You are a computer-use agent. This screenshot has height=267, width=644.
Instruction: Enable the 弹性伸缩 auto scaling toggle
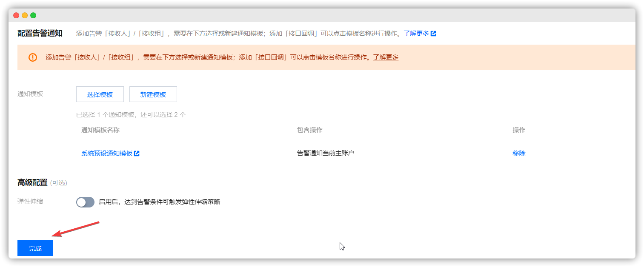point(85,202)
